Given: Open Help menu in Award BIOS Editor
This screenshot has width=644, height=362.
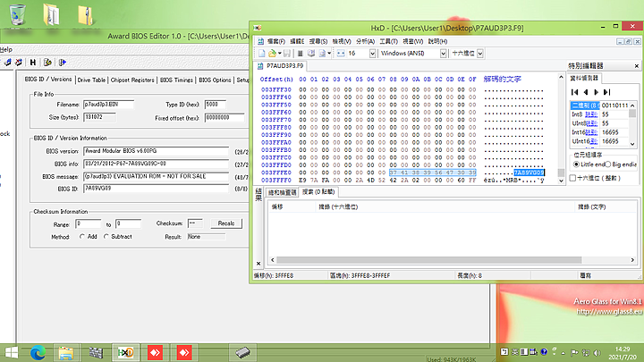Looking at the screenshot, I should [x=6, y=49].
